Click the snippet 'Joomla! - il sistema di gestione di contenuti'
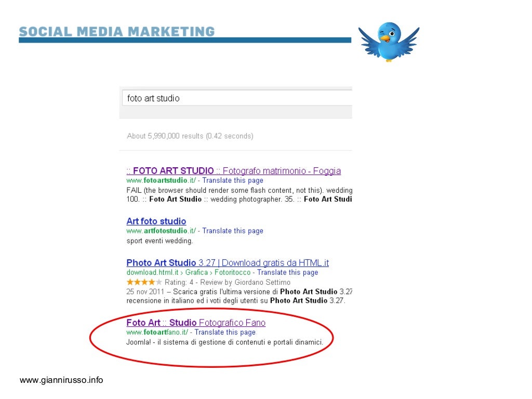This screenshot has width=532, height=399. pos(224,342)
